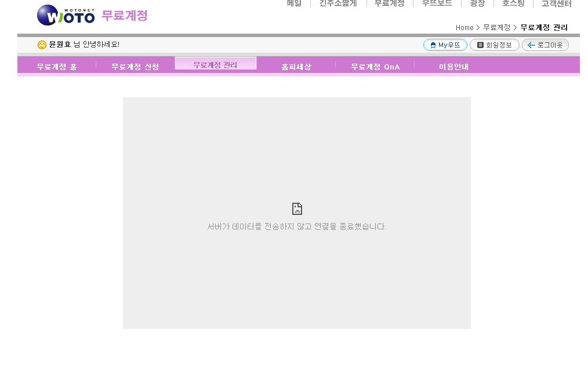This screenshot has width=588, height=373.
Task: Open 메일 in the top menu
Action: coord(294,3)
